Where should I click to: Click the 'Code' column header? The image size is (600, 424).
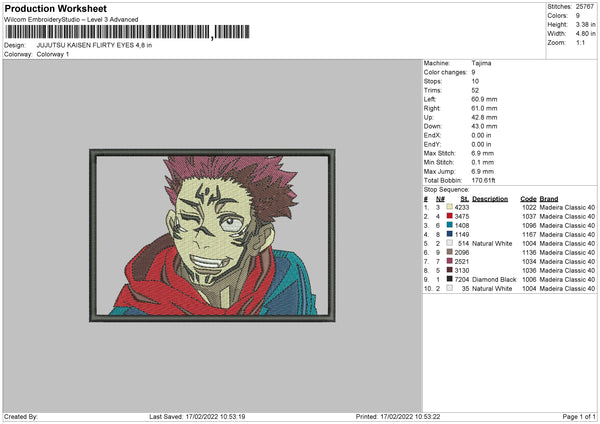click(528, 199)
